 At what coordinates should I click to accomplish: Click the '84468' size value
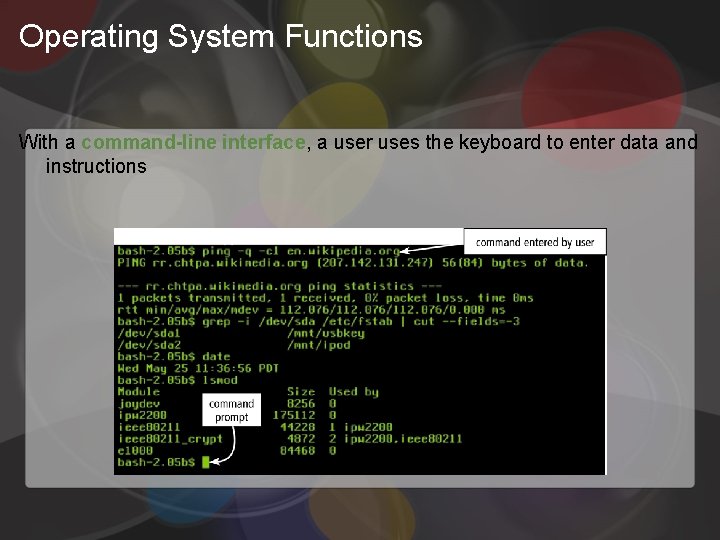coord(298,450)
